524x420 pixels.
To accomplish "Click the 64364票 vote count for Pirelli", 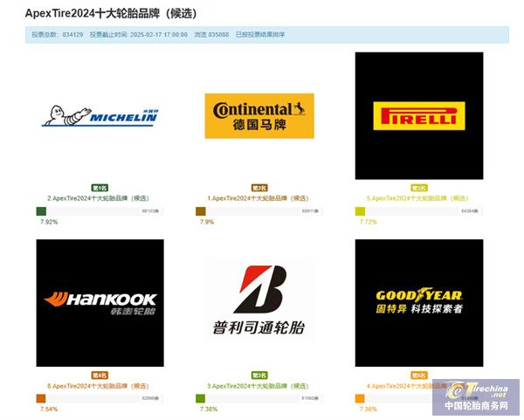I will [x=470, y=211].
